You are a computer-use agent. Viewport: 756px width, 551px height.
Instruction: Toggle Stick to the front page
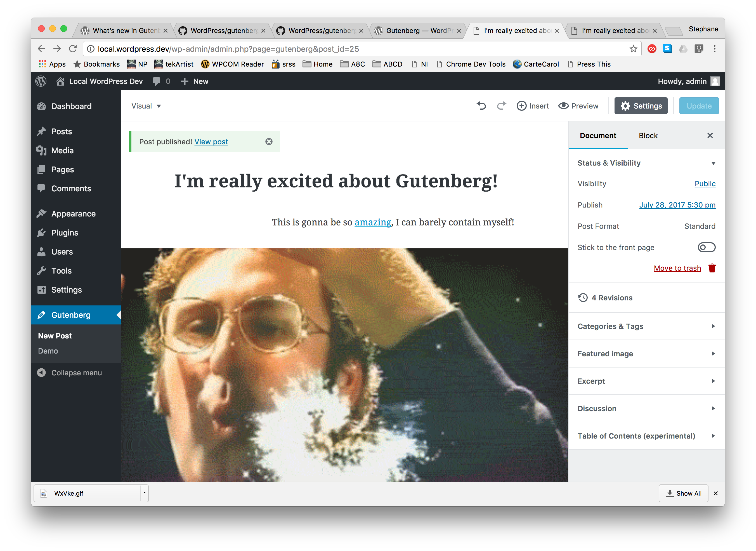pos(706,247)
